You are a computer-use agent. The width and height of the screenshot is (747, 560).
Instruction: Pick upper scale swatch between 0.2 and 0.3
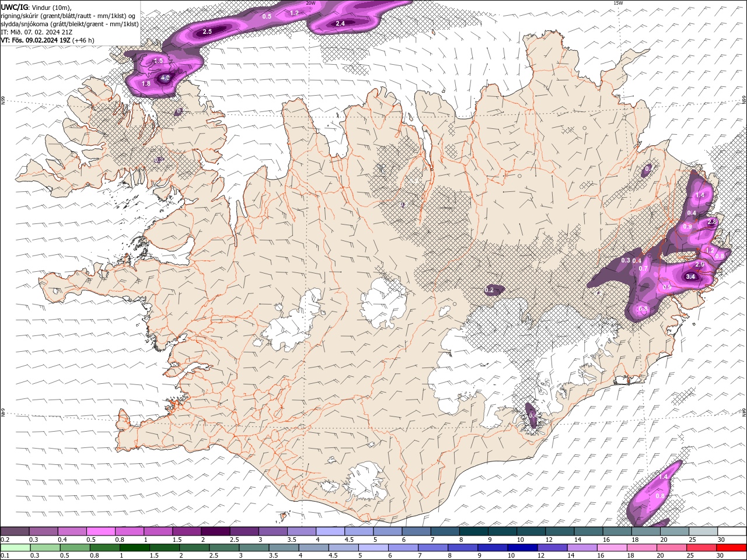tap(15, 531)
